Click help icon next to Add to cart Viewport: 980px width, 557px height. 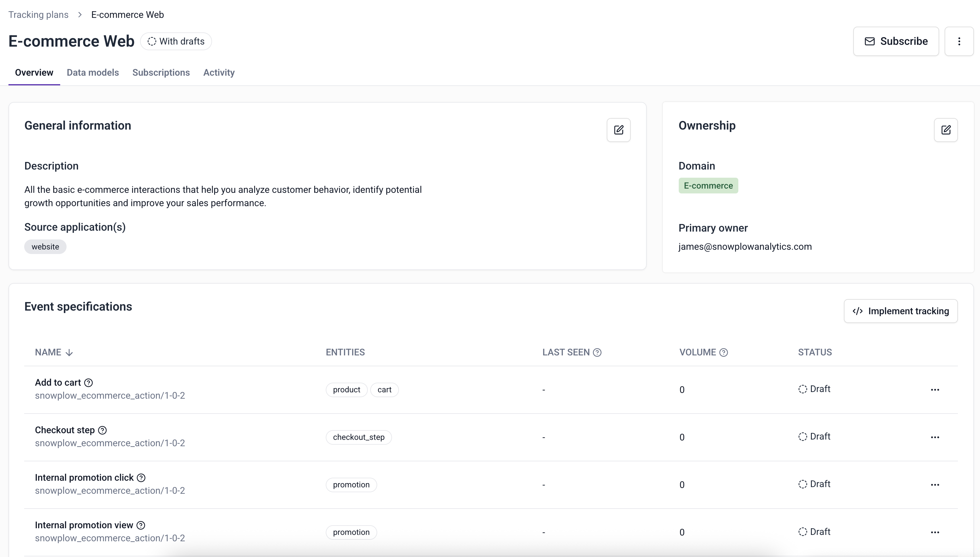tap(88, 383)
